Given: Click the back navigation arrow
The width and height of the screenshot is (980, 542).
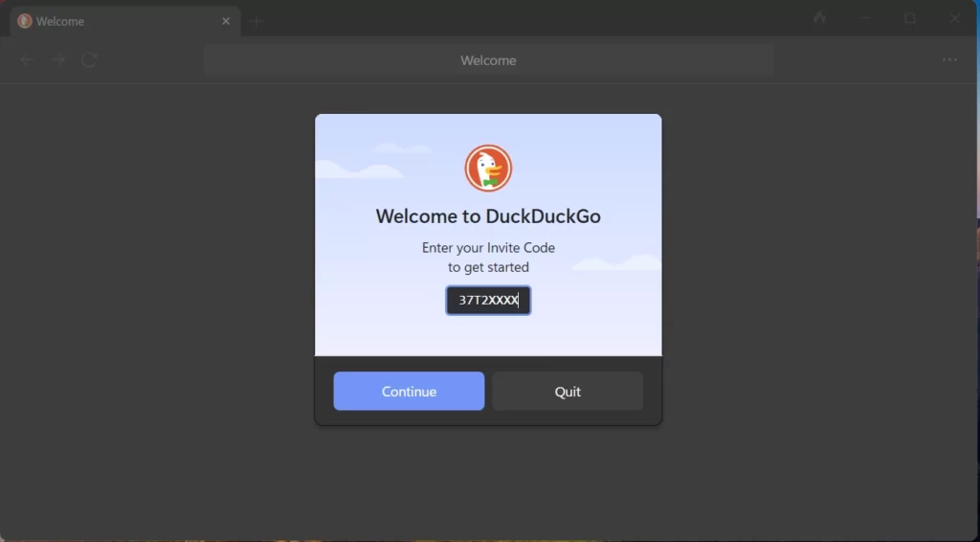Looking at the screenshot, I should tap(27, 60).
